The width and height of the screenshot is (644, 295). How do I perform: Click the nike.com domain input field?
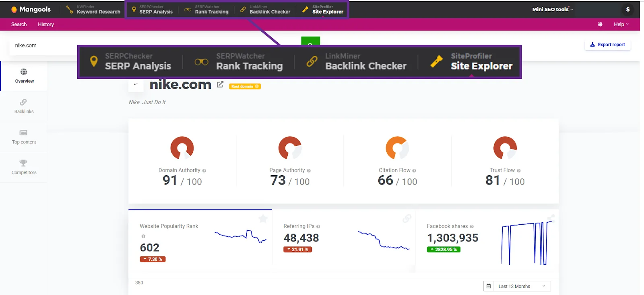[x=44, y=45]
